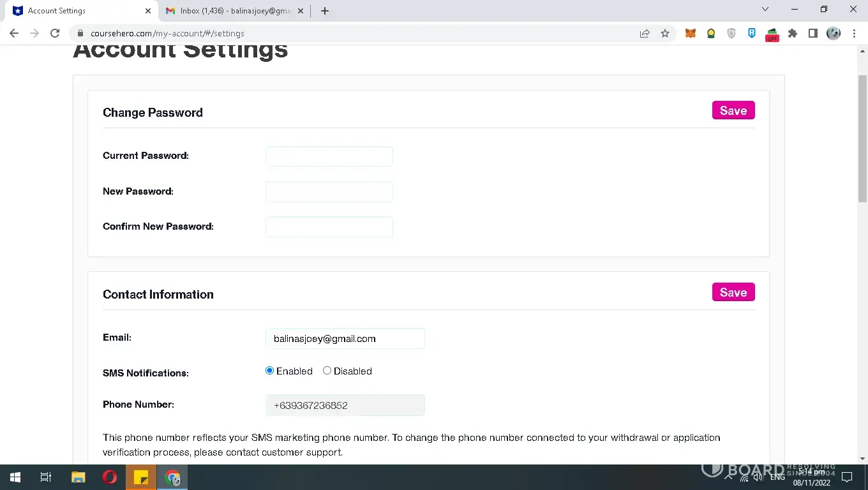868x490 pixels.
Task: Select the Disabled SMS Notifications option
Action: (x=327, y=371)
